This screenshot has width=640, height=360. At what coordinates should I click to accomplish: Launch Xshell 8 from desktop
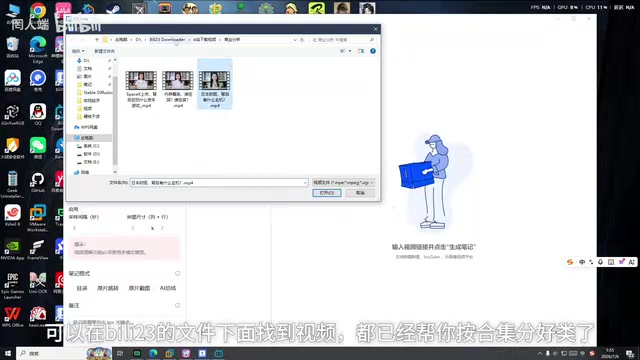12,216
